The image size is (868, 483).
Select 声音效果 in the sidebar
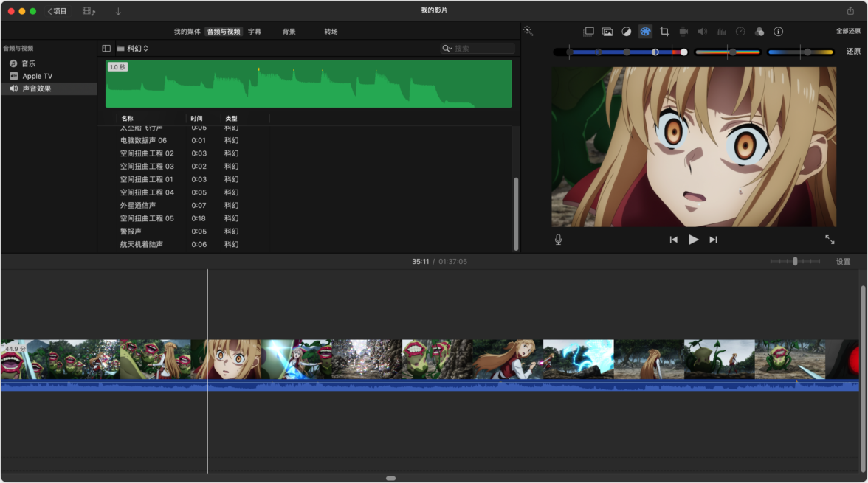tap(49, 88)
